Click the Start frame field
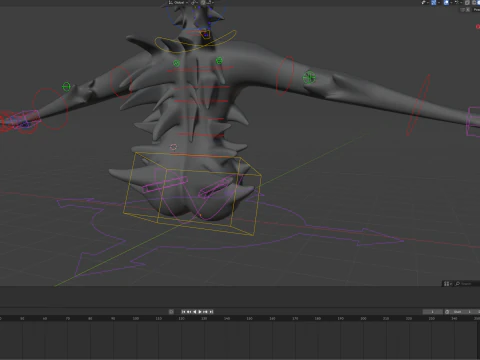480x360 pixels. (x=463, y=312)
